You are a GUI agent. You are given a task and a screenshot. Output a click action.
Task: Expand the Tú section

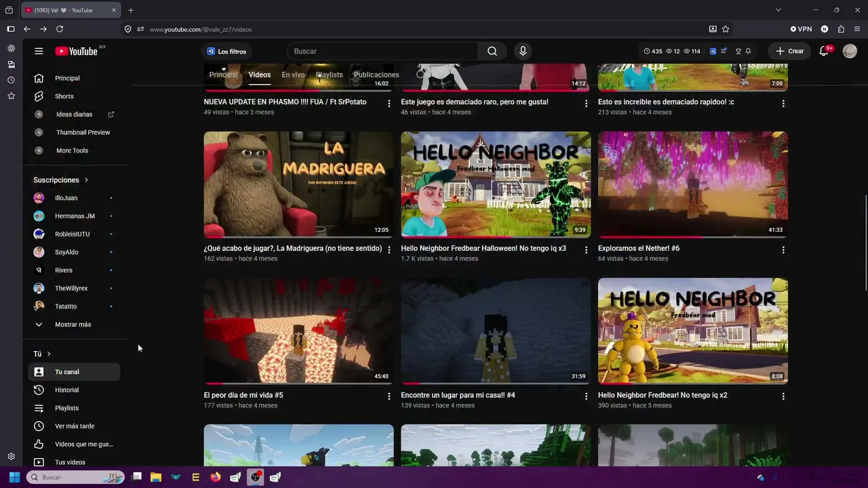(x=42, y=354)
